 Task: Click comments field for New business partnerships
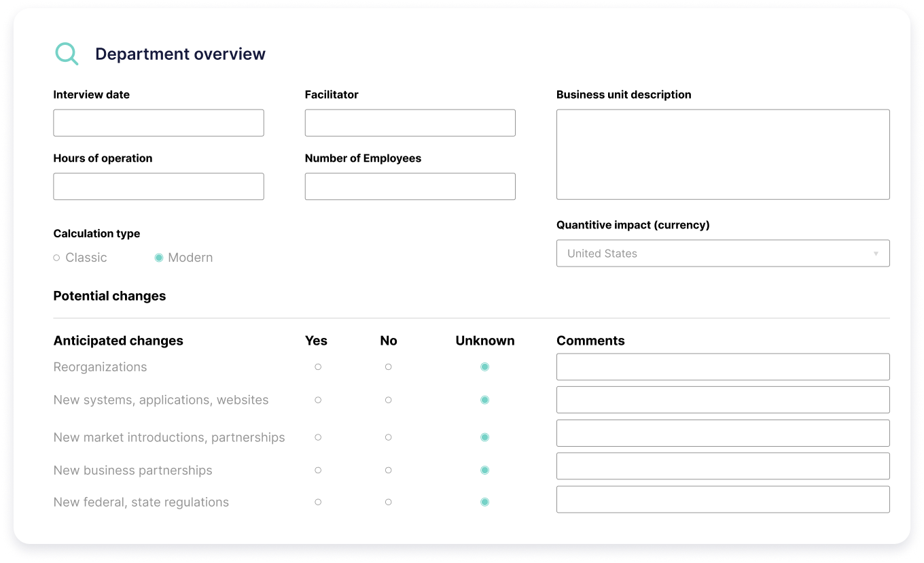pos(722,466)
